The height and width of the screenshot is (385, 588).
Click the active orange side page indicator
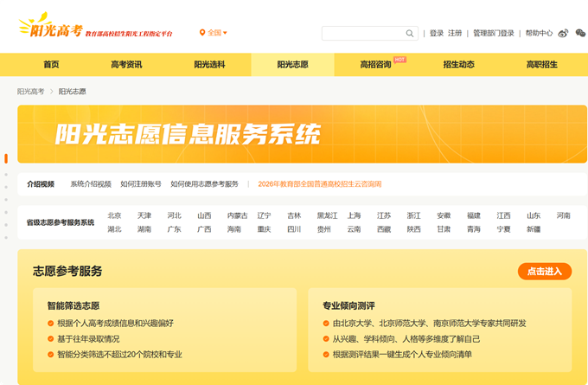pos(6,158)
